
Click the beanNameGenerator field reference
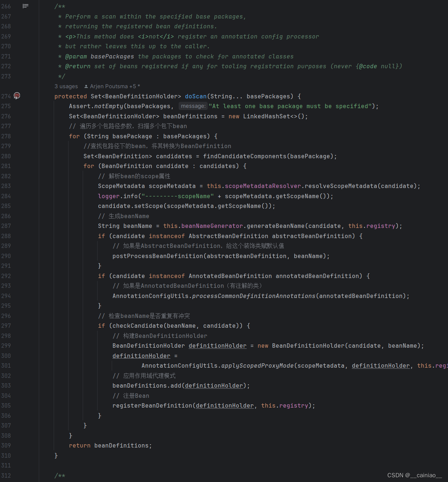coord(212,226)
